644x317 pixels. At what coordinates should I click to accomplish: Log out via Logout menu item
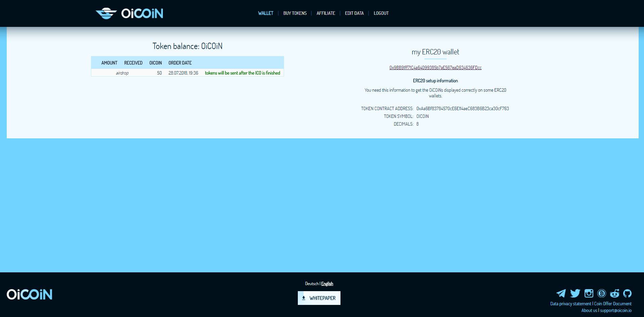[x=381, y=13]
